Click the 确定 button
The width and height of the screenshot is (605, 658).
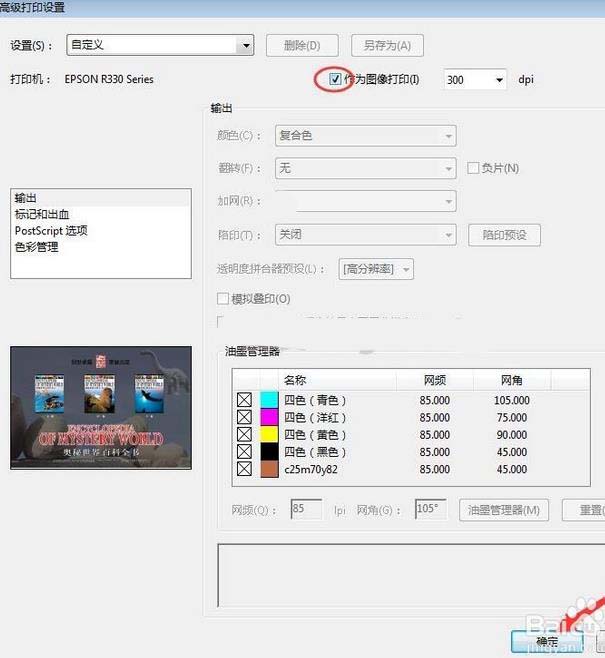[547, 641]
